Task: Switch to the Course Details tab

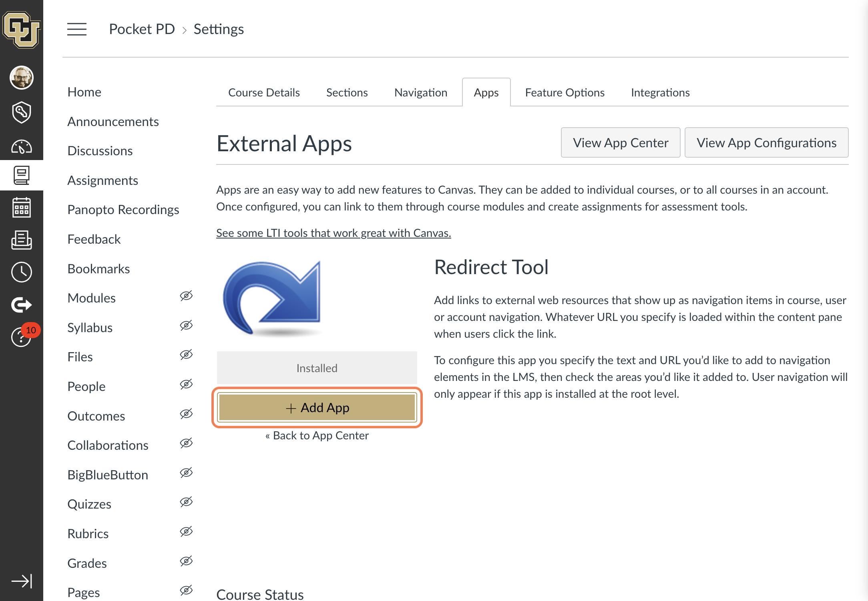Action: point(264,92)
